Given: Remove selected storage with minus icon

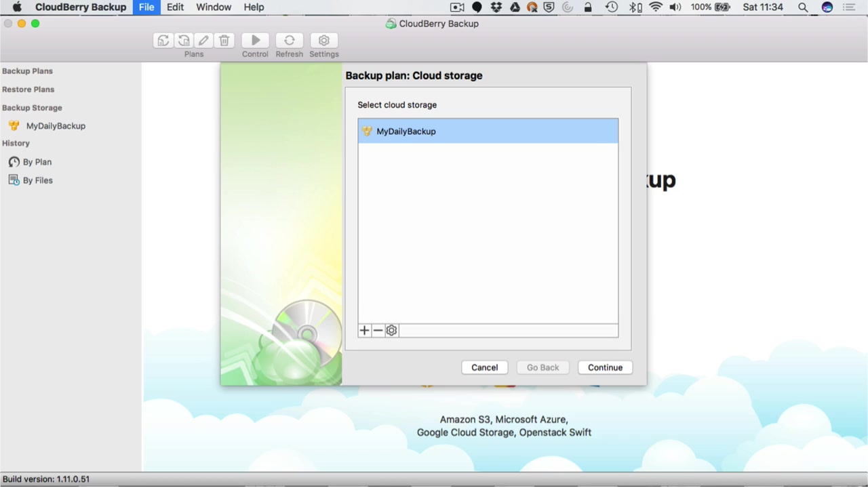Looking at the screenshot, I should pyautogui.click(x=378, y=331).
